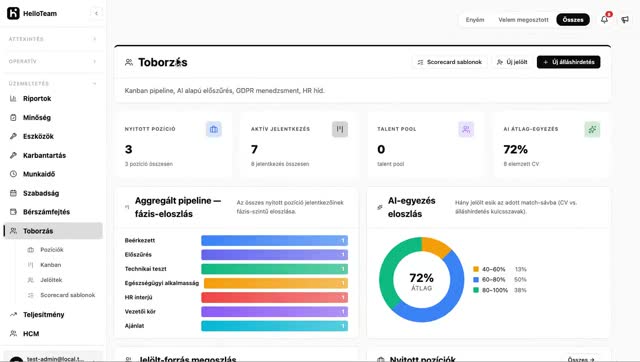Click the blue Beérkezett pipeline bar

(x=275, y=240)
